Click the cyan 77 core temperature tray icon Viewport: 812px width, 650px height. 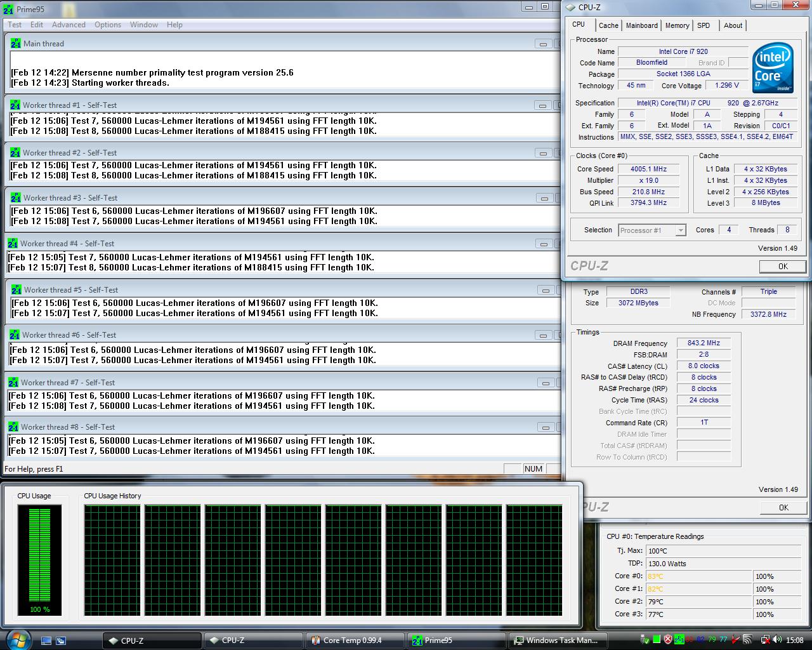(723, 639)
